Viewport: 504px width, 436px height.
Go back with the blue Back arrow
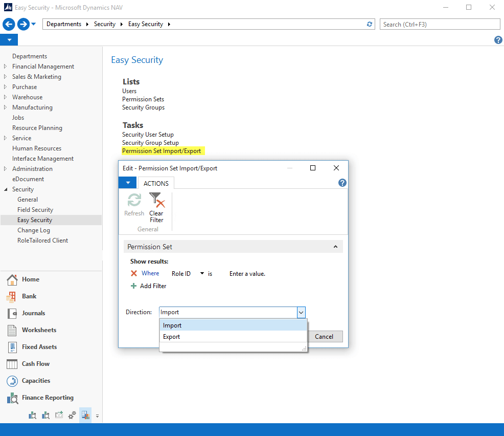click(9, 24)
